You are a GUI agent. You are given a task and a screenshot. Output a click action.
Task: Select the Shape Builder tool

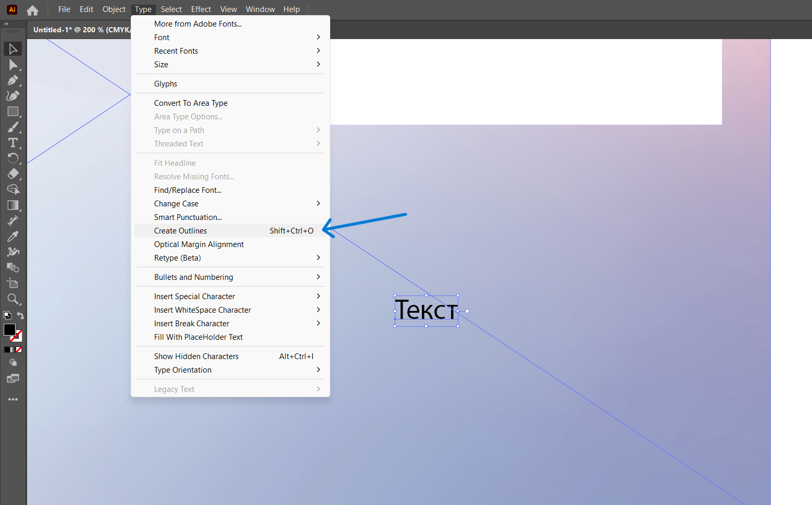[x=13, y=190]
